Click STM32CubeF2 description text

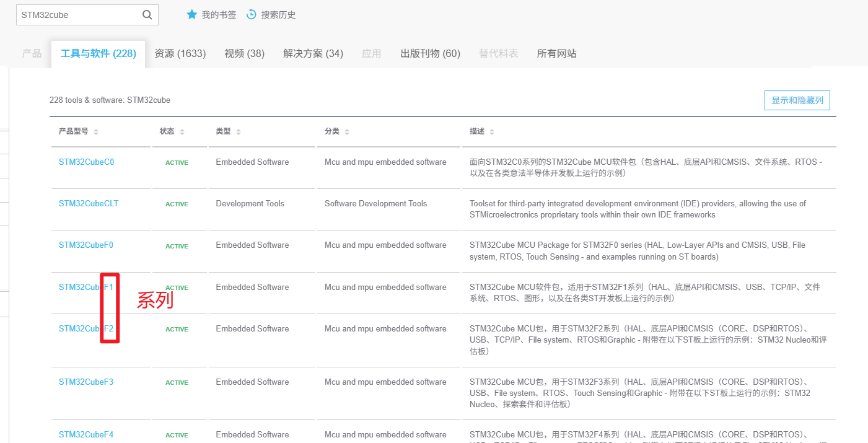[x=648, y=340]
